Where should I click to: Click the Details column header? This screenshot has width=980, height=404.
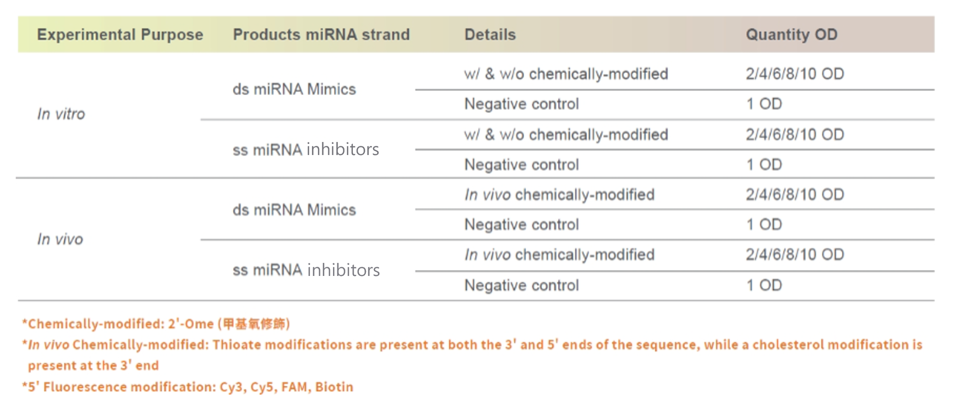point(490,35)
